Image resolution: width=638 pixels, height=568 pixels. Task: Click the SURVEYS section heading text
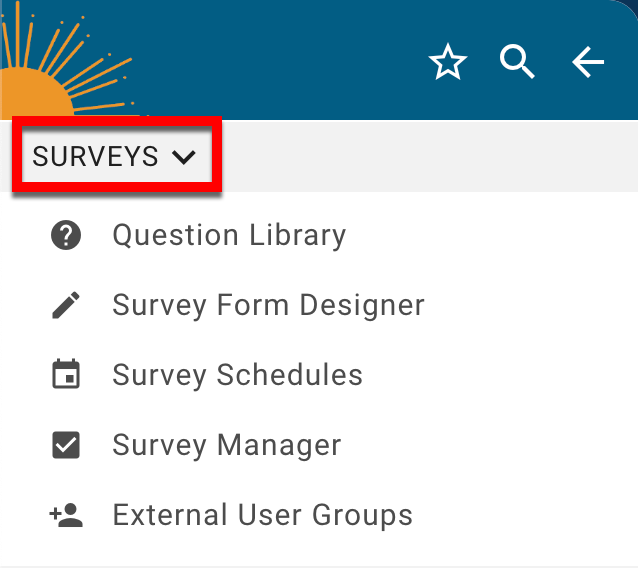click(95, 156)
